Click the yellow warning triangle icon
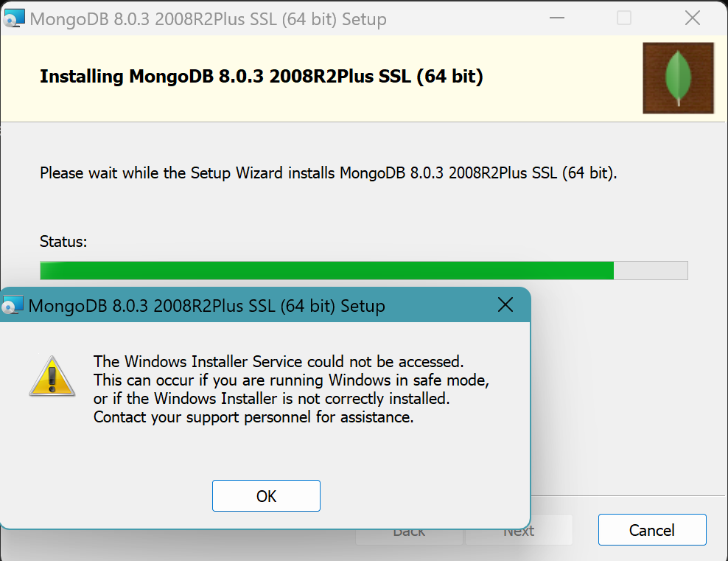Image resolution: width=728 pixels, height=561 pixels. pos(52,376)
